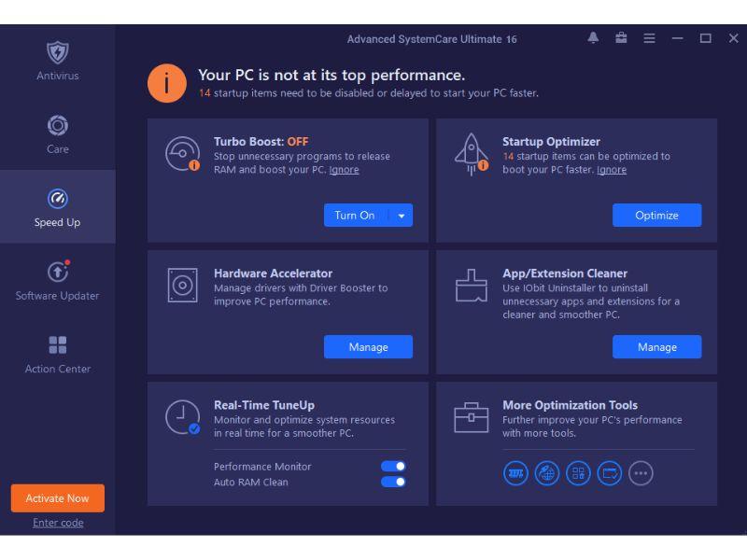Minimize the Advanced SystemCare window
747x560 pixels.
click(x=678, y=38)
